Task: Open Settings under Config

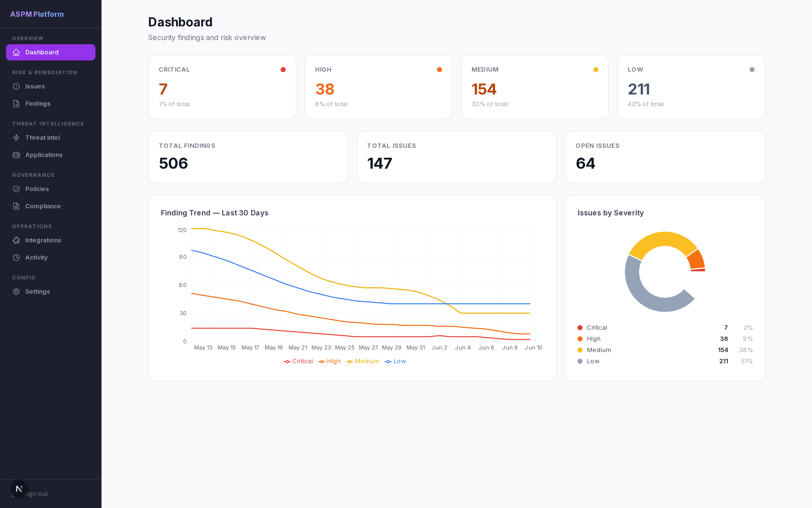Action: coord(51,292)
